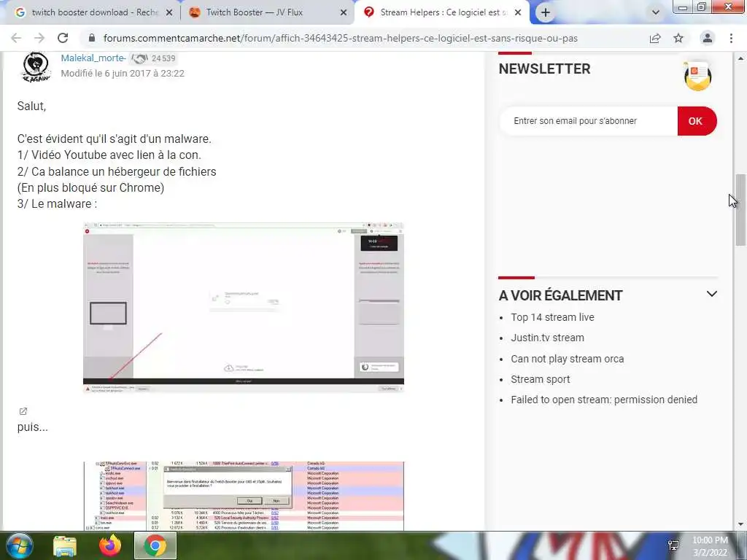
Task: Open Chrome's three-dot menu
Action: click(731, 38)
